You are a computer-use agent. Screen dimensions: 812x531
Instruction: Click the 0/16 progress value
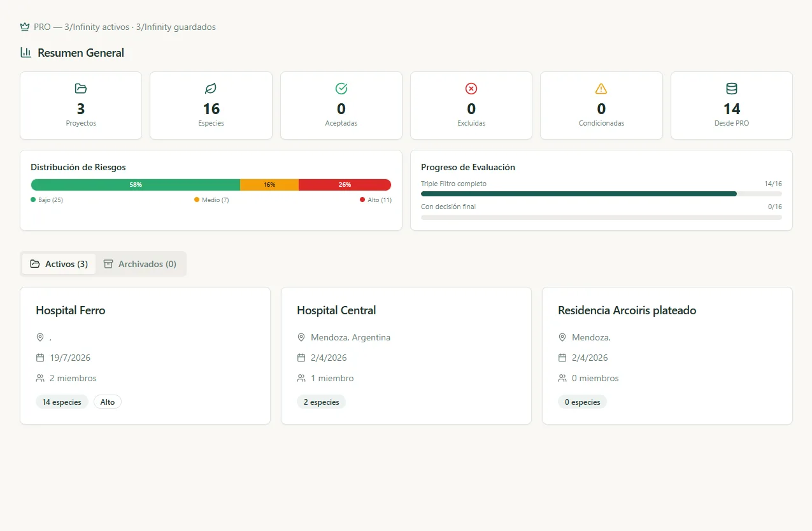click(x=775, y=207)
